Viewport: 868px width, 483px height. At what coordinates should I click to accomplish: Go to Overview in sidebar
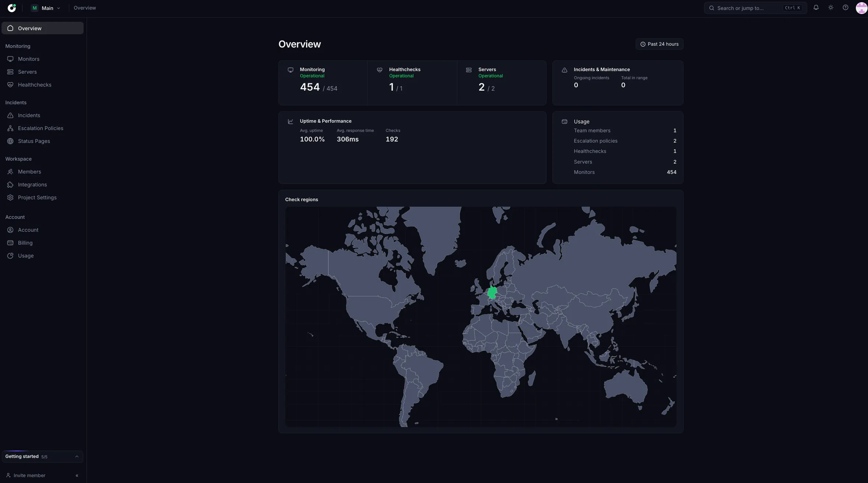pos(43,28)
